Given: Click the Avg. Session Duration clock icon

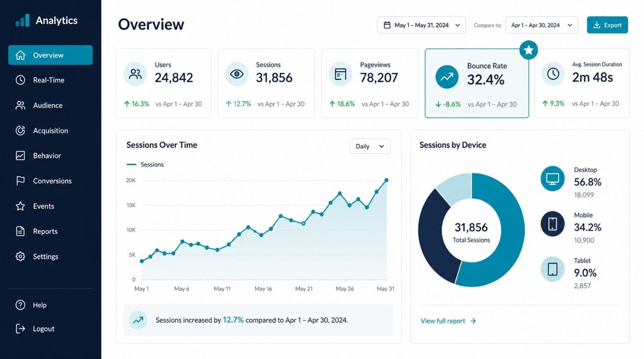Looking at the screenshot, I should coord(553,74).
